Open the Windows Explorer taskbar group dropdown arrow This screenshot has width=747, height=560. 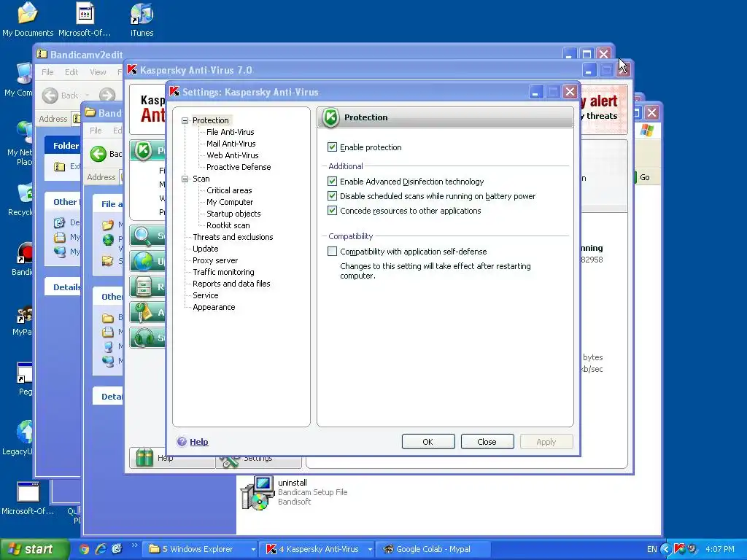coord(253,550)
